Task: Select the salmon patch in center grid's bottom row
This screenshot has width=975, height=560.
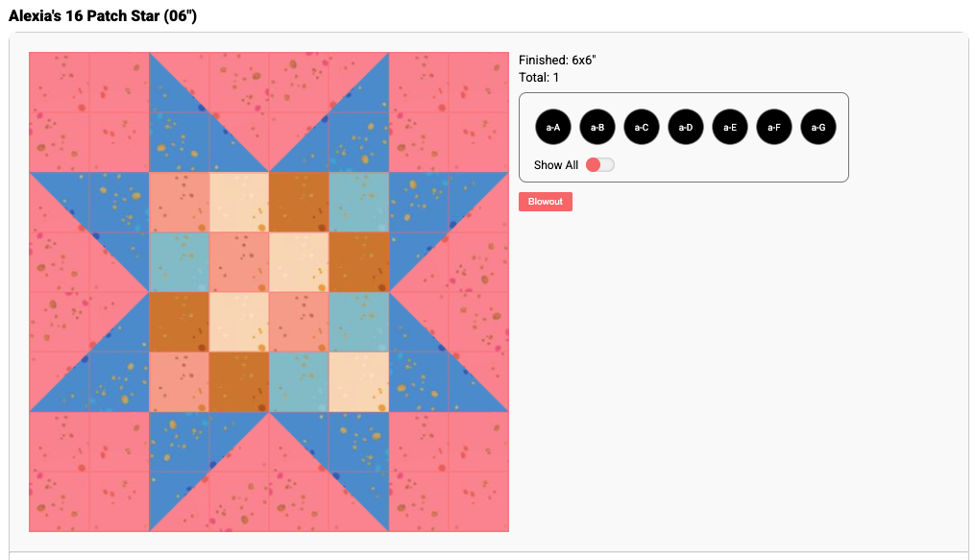Action: click(x=179, y=381)
